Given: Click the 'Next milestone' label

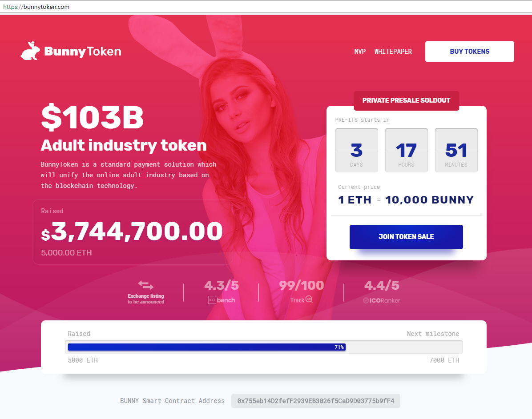Looking at the screenshot, I should click(x=433, y=334).
